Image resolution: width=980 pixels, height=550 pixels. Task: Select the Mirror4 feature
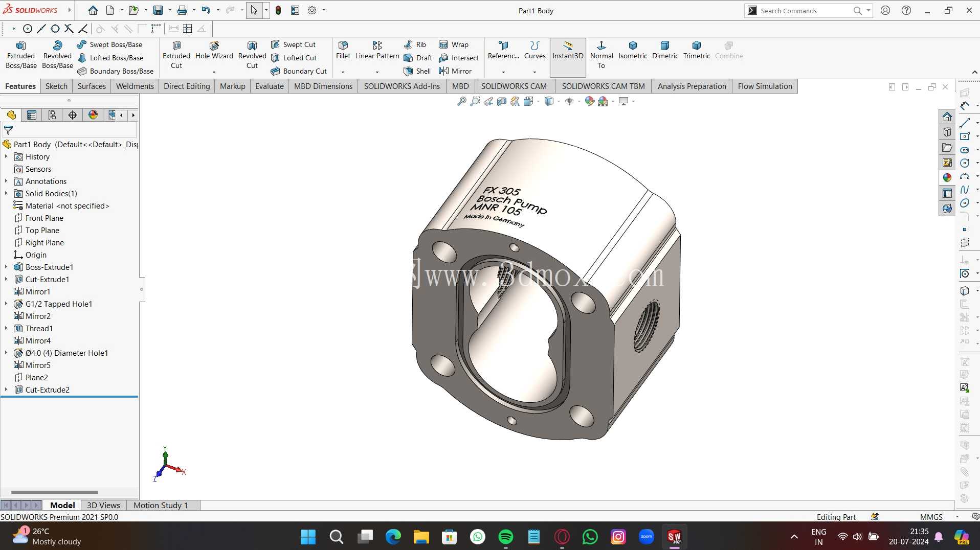[32, 340]
